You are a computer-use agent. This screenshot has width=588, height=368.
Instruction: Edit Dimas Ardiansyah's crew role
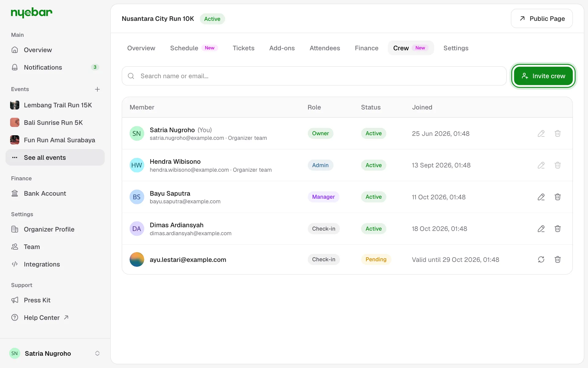point(541,229)
